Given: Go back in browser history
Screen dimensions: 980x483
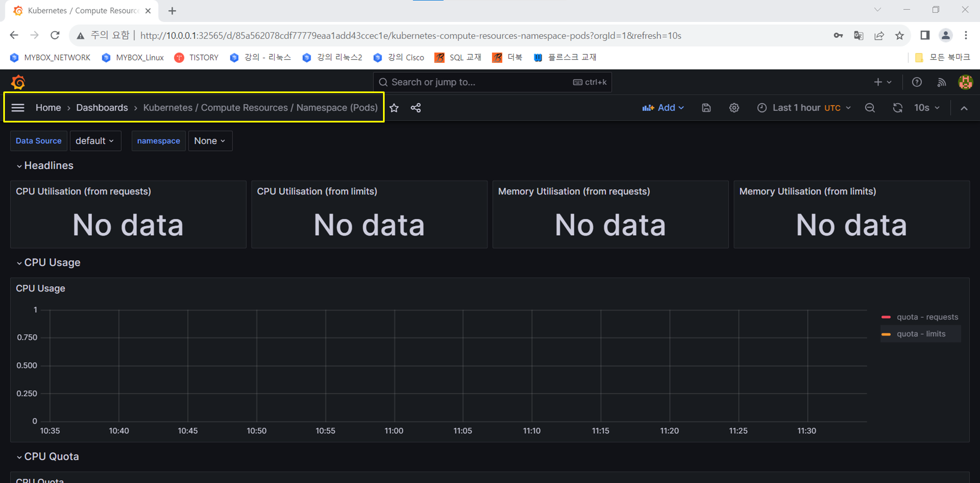Looking at the screenshot, I should (x=14, y=35).
